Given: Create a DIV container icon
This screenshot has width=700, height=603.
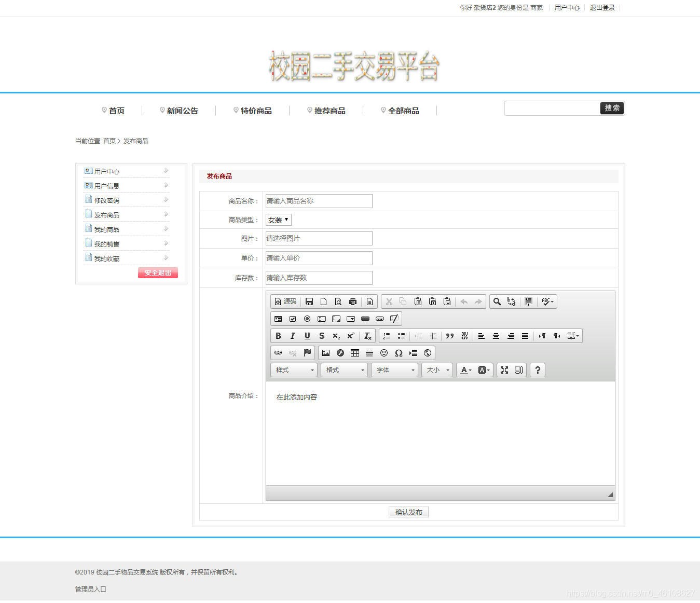Looking at the screenshot, I should [464, 336].
